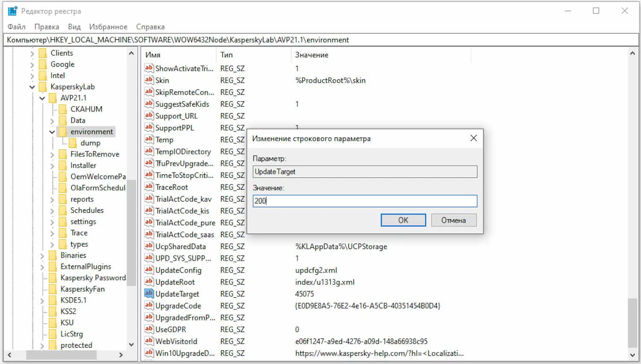641x364 pixels.
Task: Expand the Binaries tree node
Action: (x=42, y=255)
